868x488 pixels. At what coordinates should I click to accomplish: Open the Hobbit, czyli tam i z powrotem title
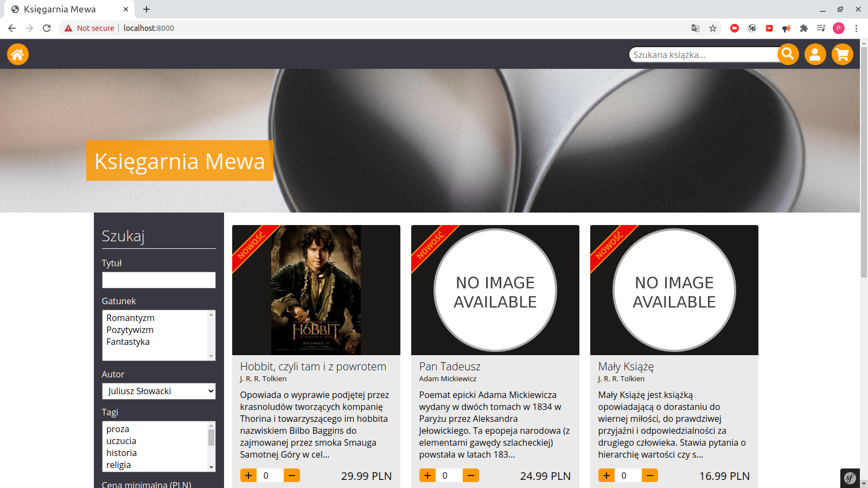point(313,367)
